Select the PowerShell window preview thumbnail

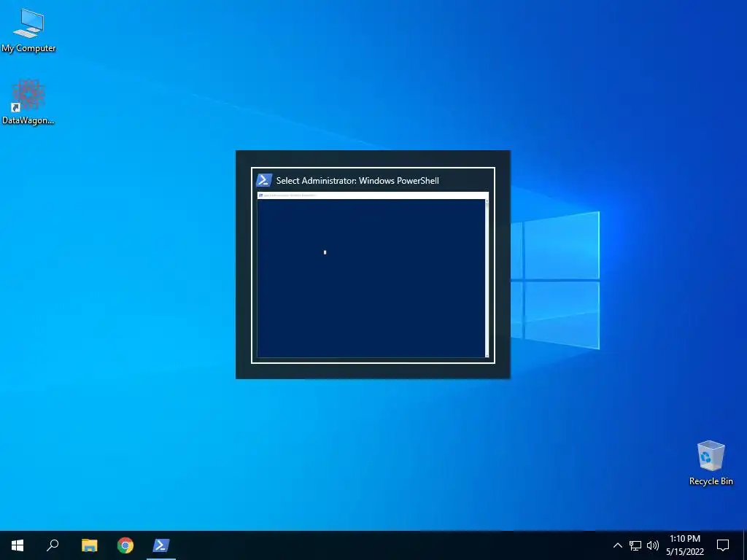pyautogui.click(x=373, y=275)
